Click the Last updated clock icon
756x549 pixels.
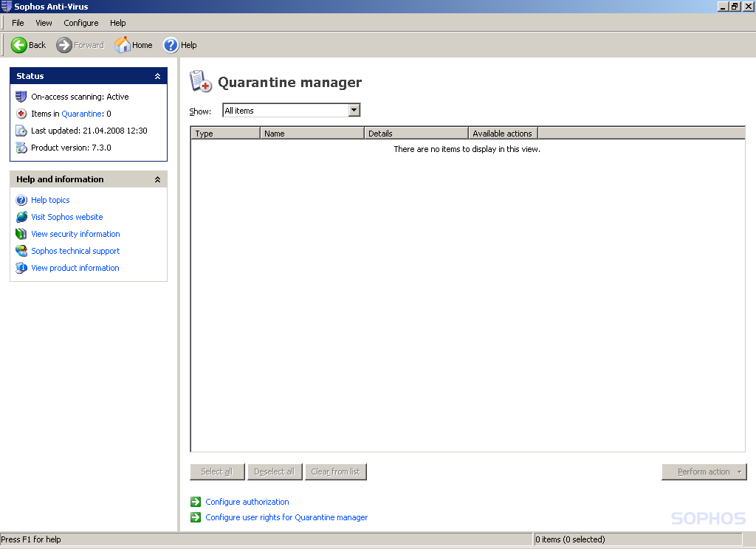[x=21, y=131]
